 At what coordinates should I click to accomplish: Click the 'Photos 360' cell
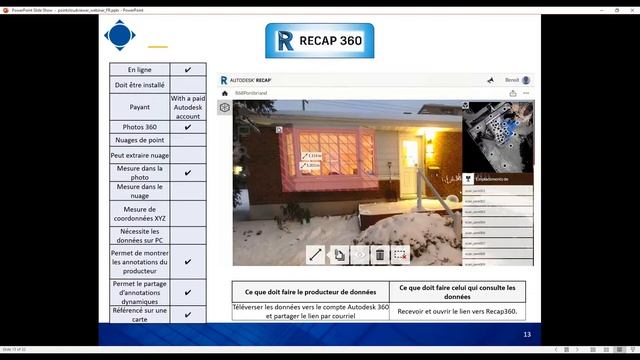tap(140, 127)
